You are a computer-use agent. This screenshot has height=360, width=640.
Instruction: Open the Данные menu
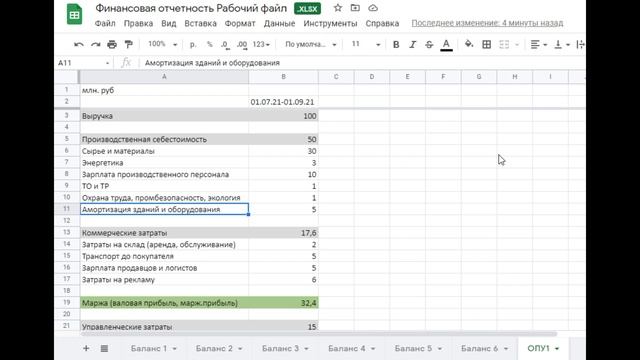point(279,23)
